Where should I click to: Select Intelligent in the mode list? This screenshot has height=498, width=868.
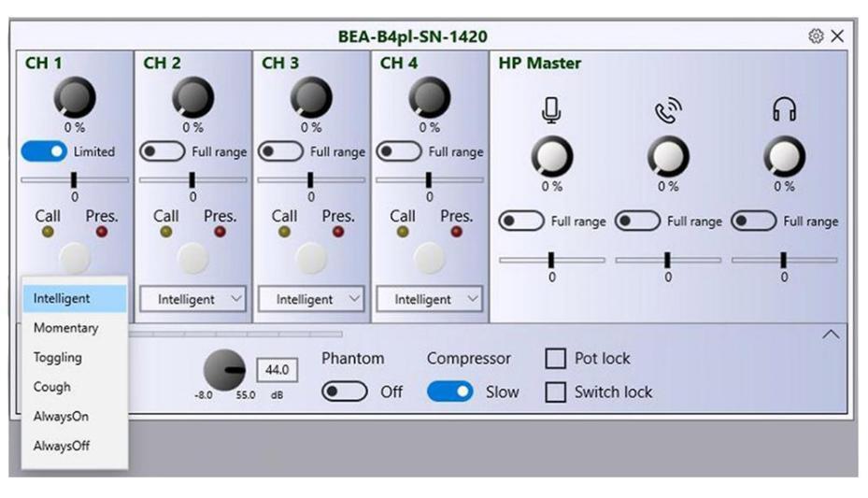click(75, 298)
